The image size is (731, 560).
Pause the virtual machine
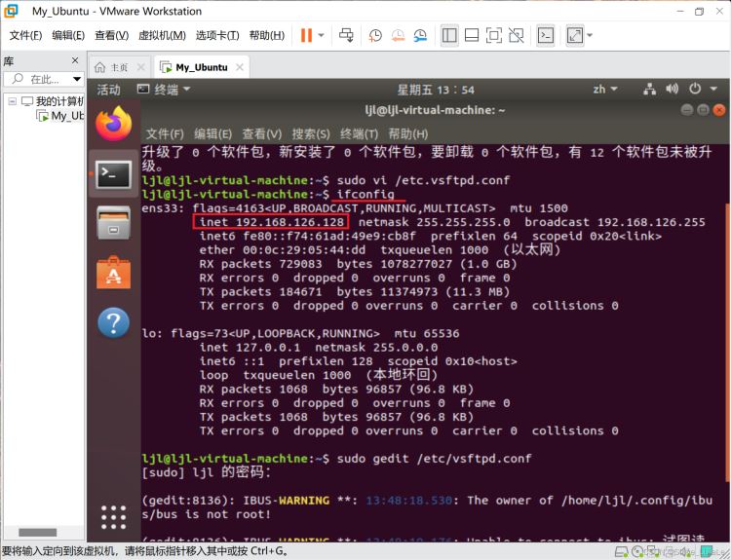pos(306,35)
